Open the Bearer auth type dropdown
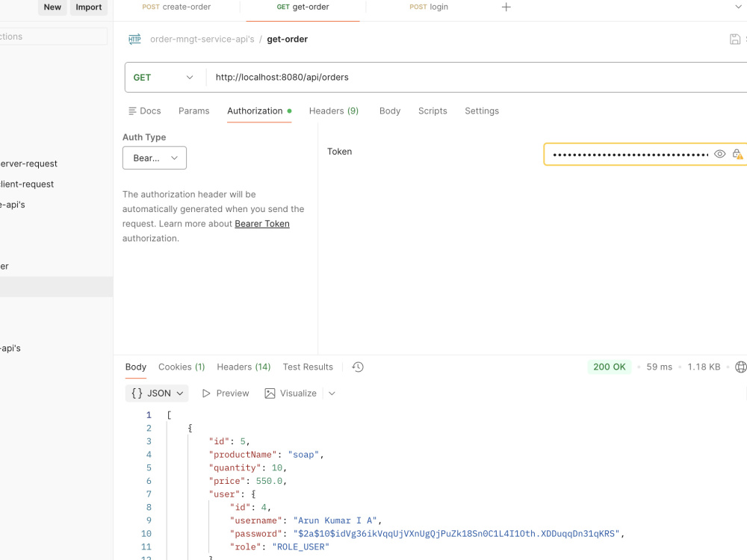 click(x=155, y=158)
